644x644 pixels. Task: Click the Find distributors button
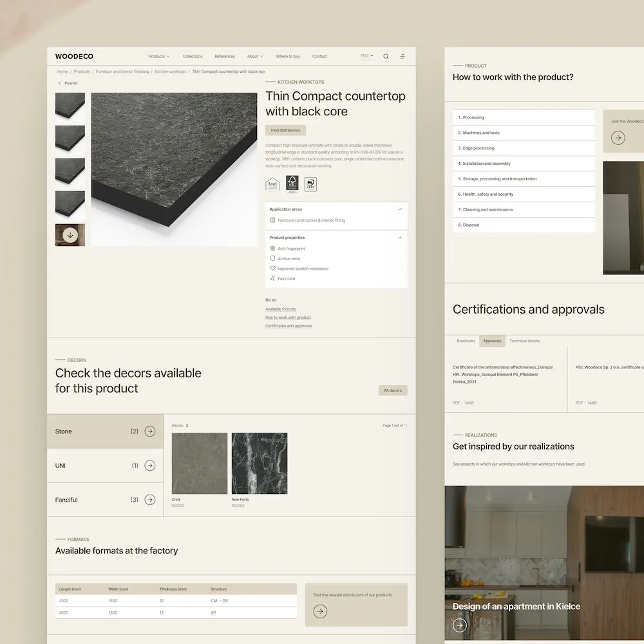coord(285,130)
